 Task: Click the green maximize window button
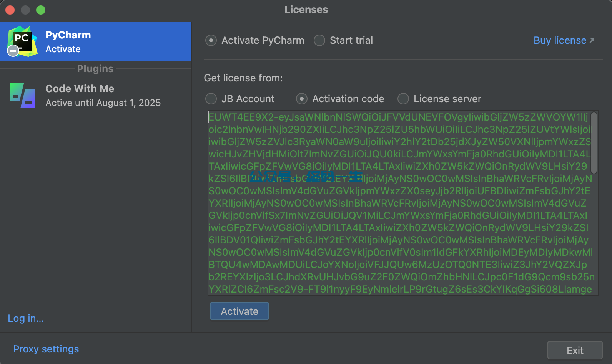click(41, 10)
